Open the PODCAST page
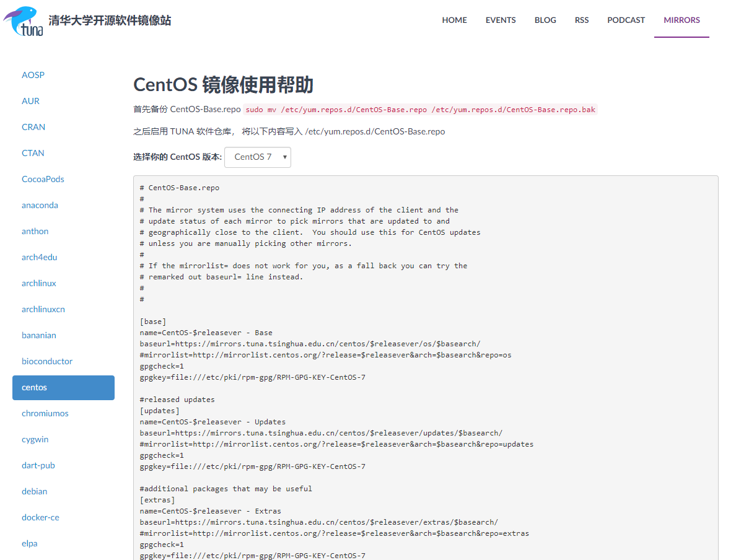 coord(626,20)
